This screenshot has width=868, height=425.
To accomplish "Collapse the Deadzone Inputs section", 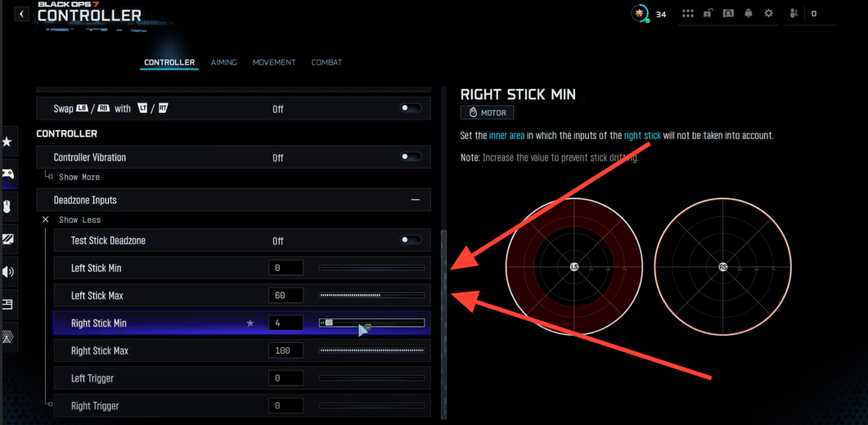I will click(x=415, y=200).
